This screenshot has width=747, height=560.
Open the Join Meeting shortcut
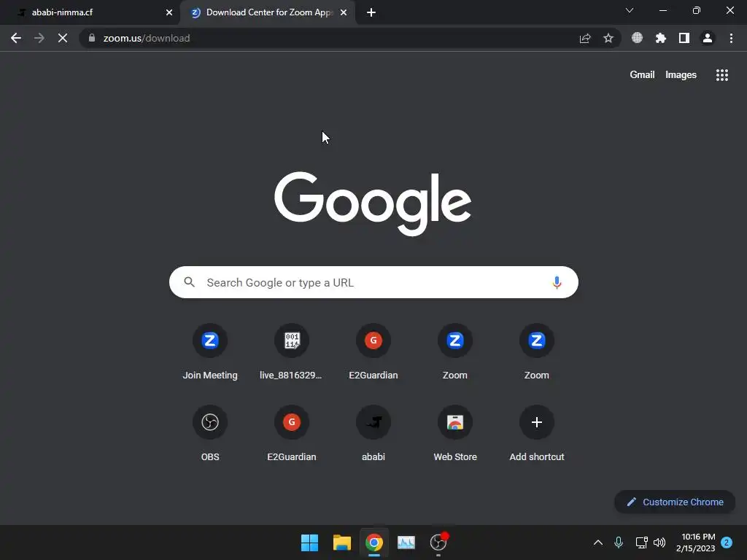[210, 352]
